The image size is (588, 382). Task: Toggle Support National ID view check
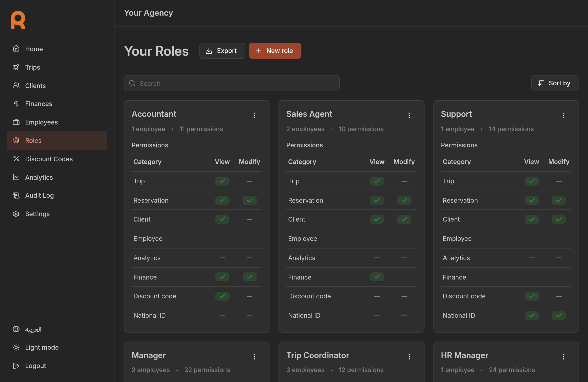pos(531,315)
